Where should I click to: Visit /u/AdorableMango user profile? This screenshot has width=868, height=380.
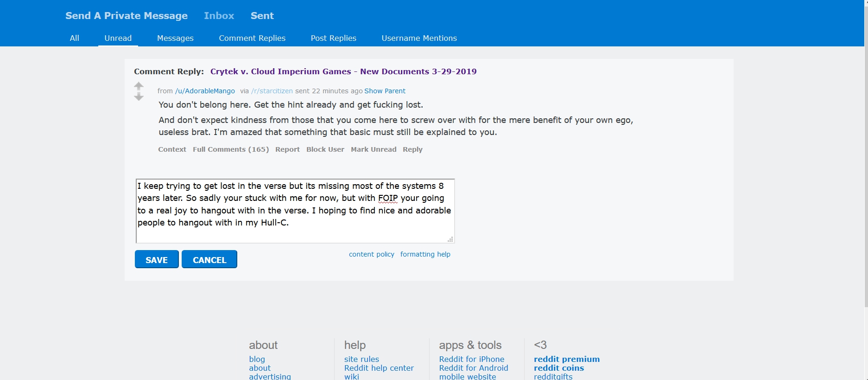(x=205, y=91)
